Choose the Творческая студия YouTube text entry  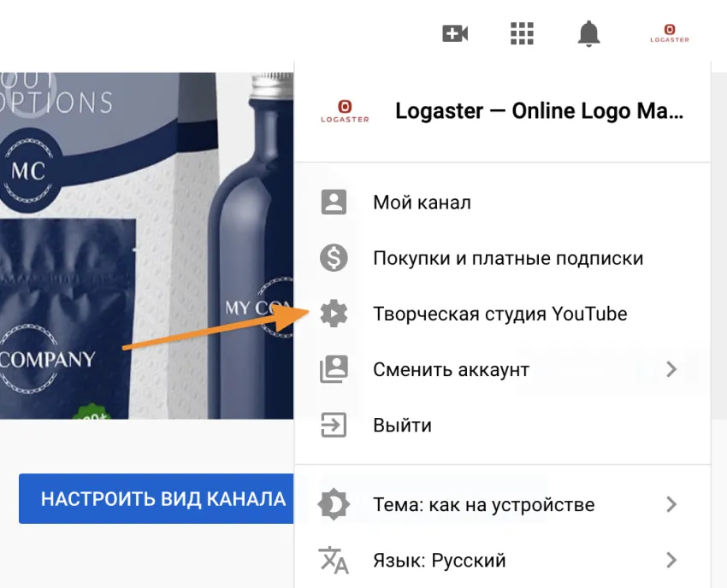click(x=499, y=314)
